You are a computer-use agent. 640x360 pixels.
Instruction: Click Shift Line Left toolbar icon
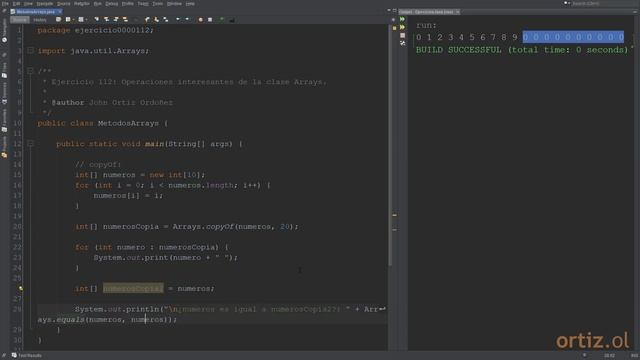(x=178, y=20)
